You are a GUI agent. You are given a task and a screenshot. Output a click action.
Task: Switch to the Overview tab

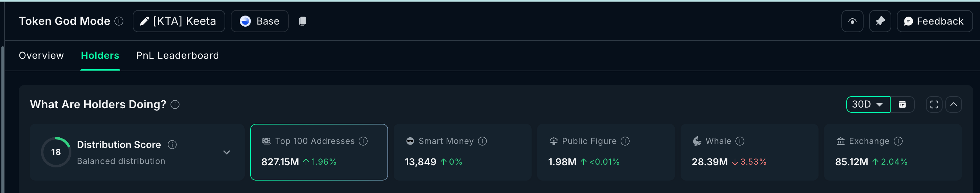[x=42, y=55]
